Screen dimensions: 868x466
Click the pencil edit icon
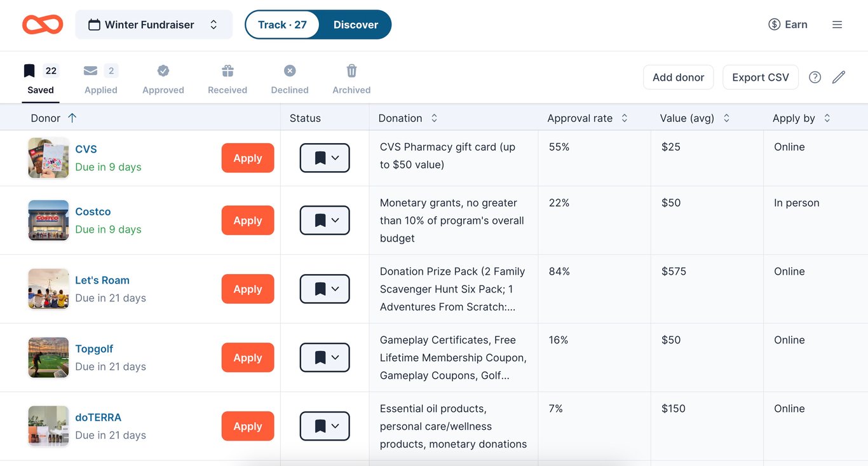tap(839, 78)
